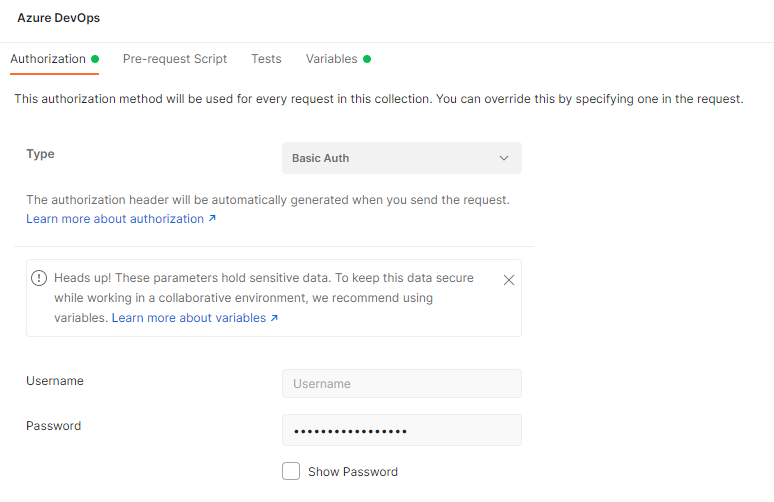The width and height of the screenshot is (774, 502).
Task: Open Learn more about authorization link
Action: 121,219
